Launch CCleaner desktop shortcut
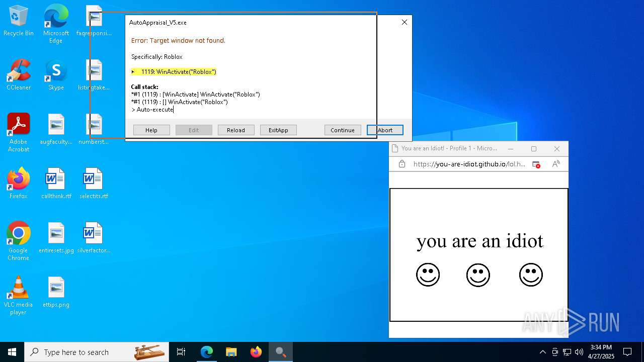Image resolution: width=644 pixels, height=362 pixels. [x=19, y=75]
